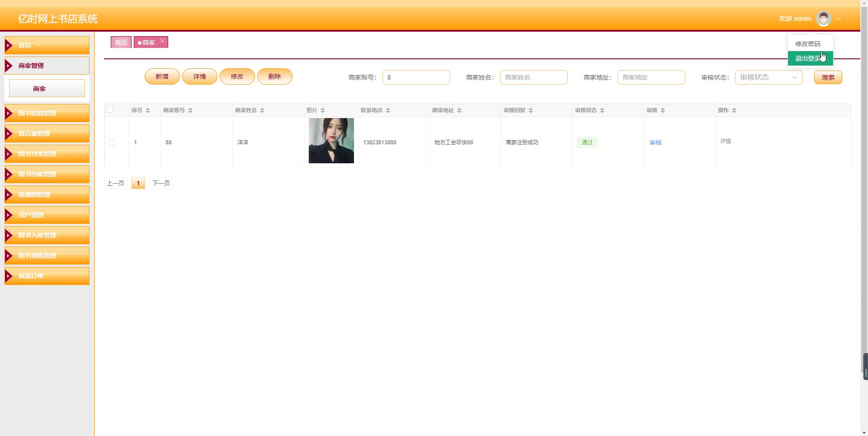Screen dimensions: 868x436
Task: Expand the 图书资讯管理 sidebar section
Action: click(47, 256)
